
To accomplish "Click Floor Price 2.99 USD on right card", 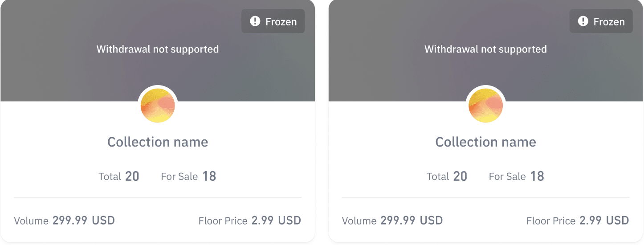I will [x=578, y=220].
